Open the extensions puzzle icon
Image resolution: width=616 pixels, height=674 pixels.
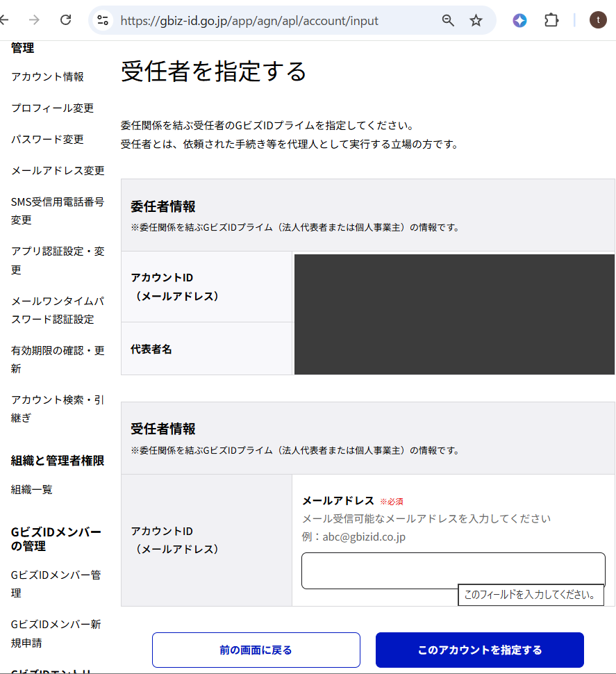tap(551, 20)
